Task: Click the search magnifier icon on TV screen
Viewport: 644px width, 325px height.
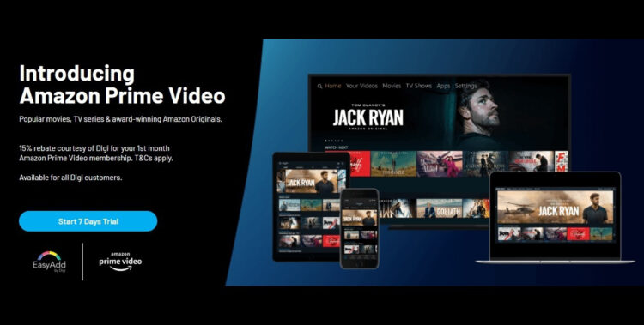Action: [319, 86]
